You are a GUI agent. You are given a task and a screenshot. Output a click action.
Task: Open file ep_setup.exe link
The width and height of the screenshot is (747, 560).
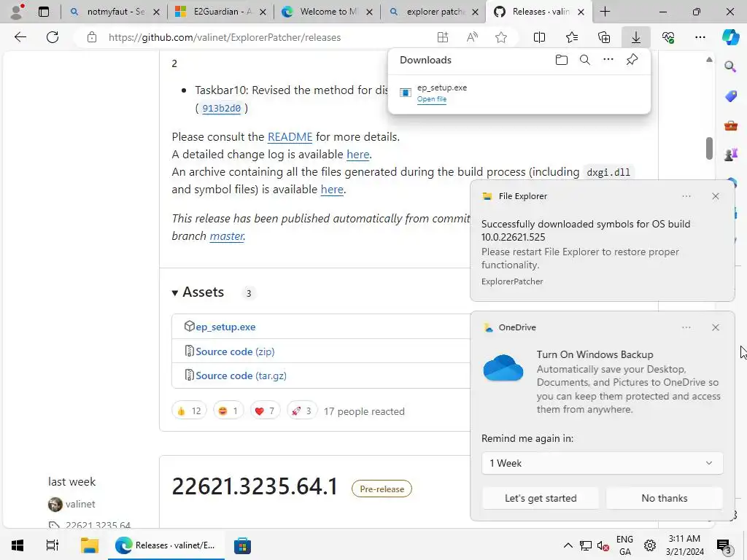coord(432,99)
